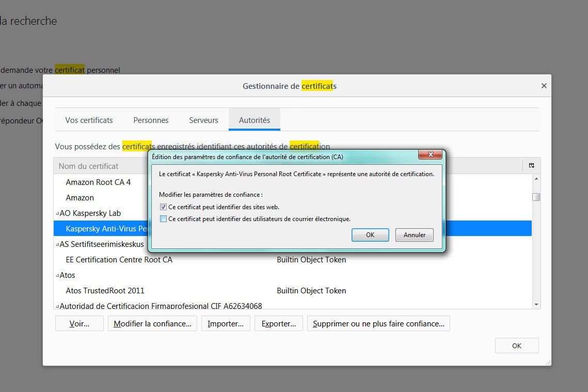Click the Exporter... button
The height and width of the screenshot is (392, 588).
tap(279, 324)
